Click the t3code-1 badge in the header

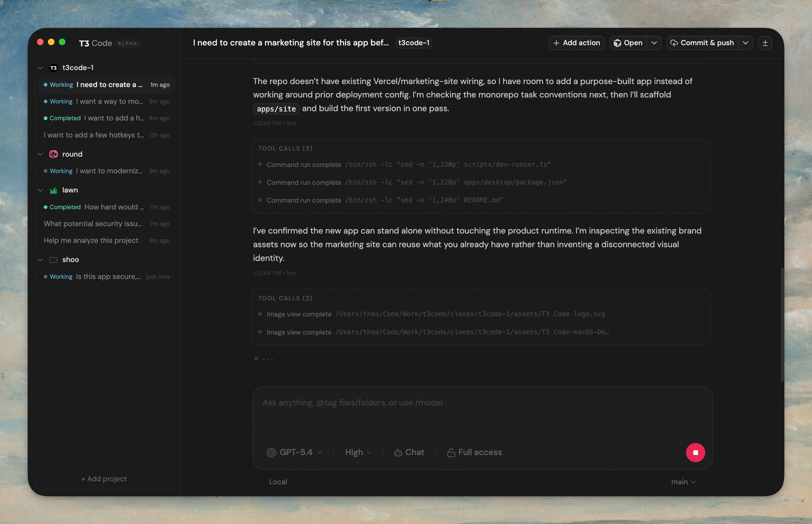click(413, 42)
